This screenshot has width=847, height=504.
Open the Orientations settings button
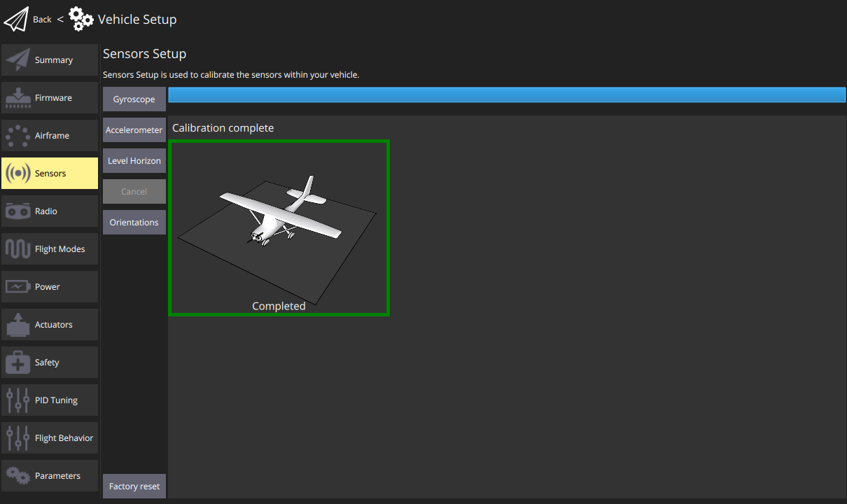pyautogui.click(x=134, y=223)
